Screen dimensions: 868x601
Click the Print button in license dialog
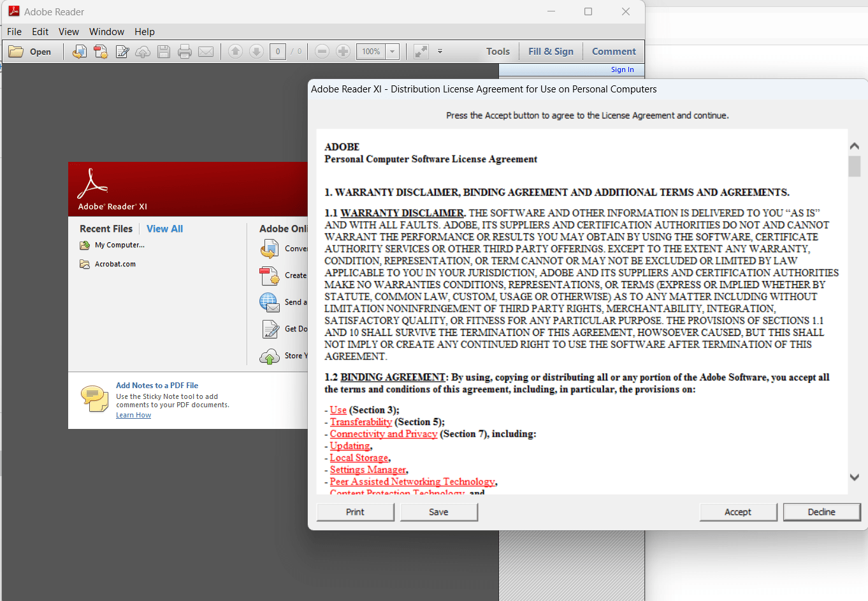355,512
